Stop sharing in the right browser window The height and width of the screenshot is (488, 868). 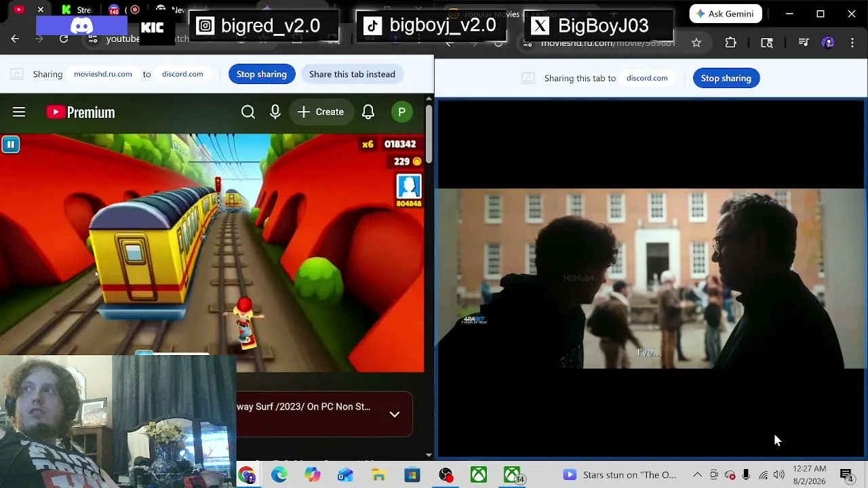point(726,78)
